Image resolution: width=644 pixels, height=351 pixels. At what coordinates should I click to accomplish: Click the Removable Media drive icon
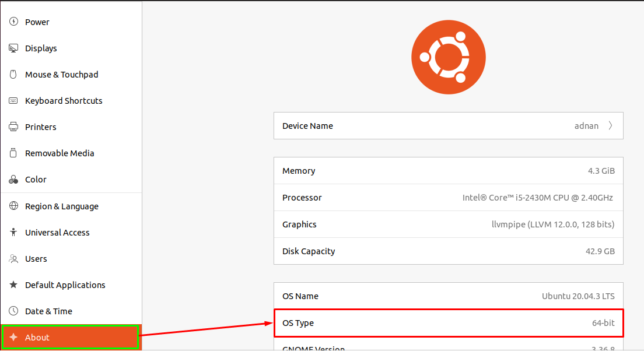click(13, 153)
